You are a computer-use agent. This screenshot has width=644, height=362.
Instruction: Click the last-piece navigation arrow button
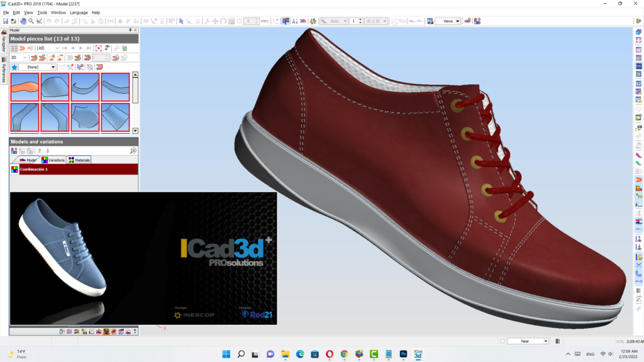click(x=88, y=48)
